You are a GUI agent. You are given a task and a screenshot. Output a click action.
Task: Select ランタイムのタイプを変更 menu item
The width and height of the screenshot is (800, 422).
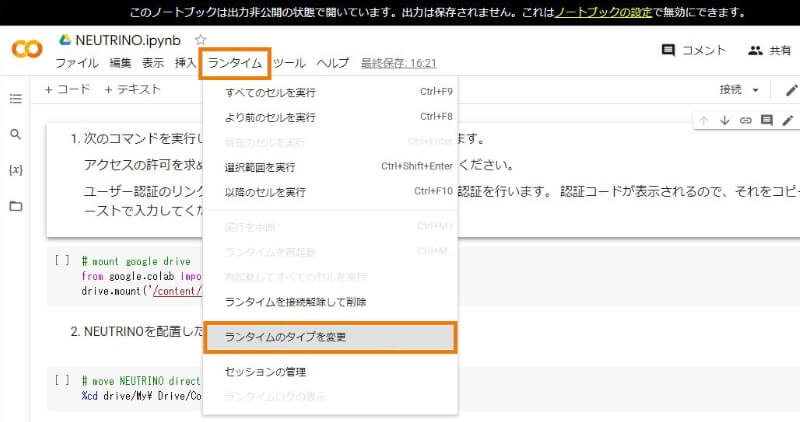click(x=330, y=337)
